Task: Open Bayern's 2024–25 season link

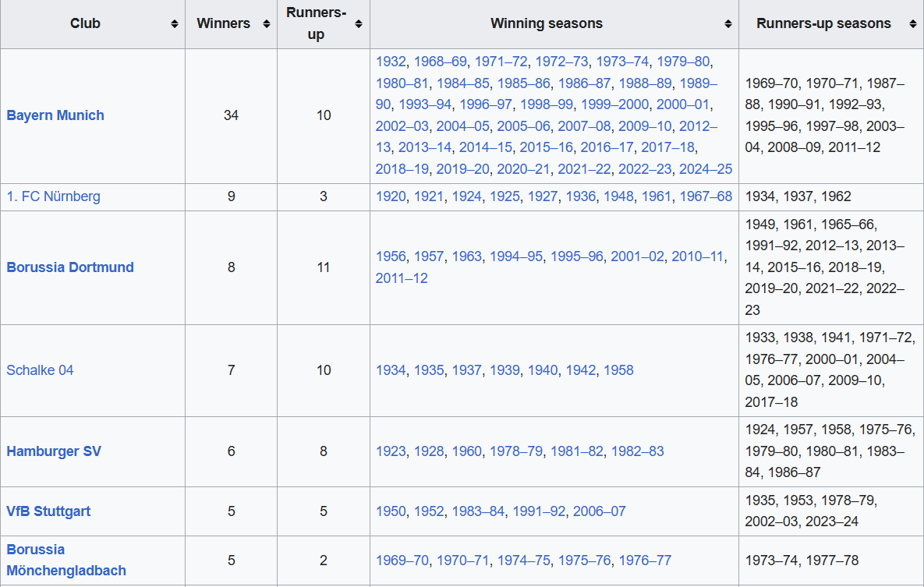Action: coord(706,169)
